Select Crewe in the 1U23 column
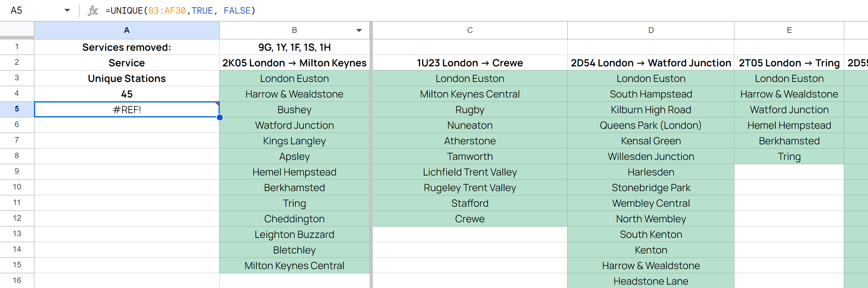868x288 pixels. point(470,219)
